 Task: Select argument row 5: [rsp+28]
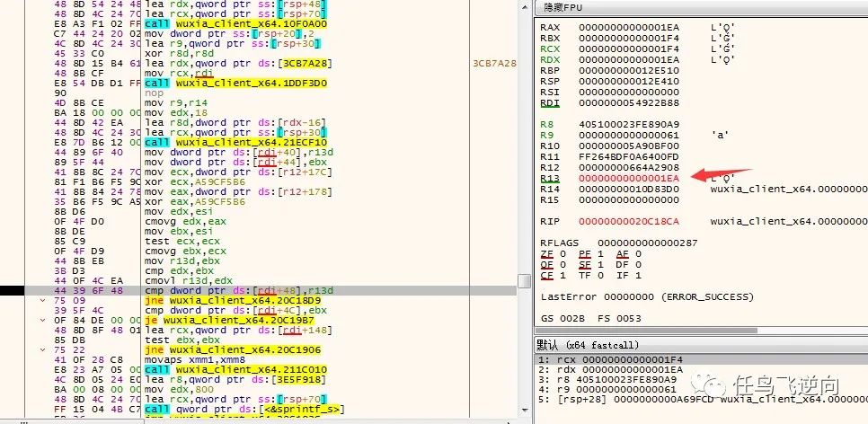point(702,399)
